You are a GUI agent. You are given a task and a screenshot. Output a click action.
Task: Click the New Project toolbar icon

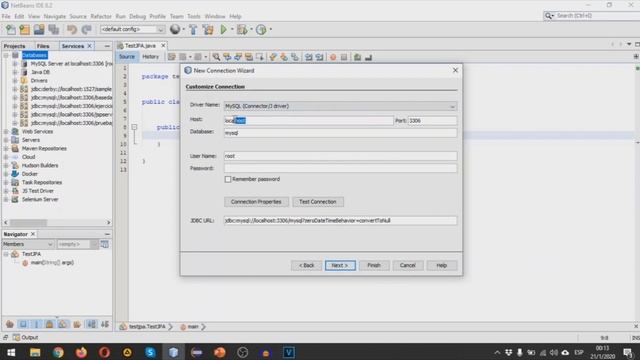click(25, 29)
